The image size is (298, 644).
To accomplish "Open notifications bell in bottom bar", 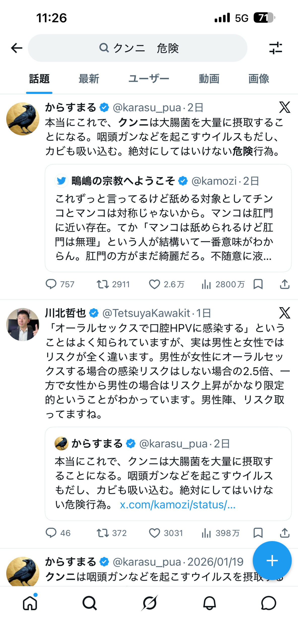I will coord(209,603).
